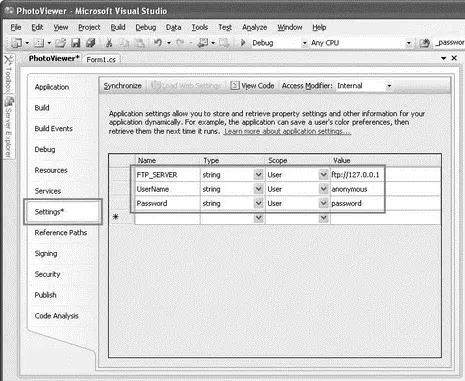
Task: Open the View menu
Action: pos(61,27)
